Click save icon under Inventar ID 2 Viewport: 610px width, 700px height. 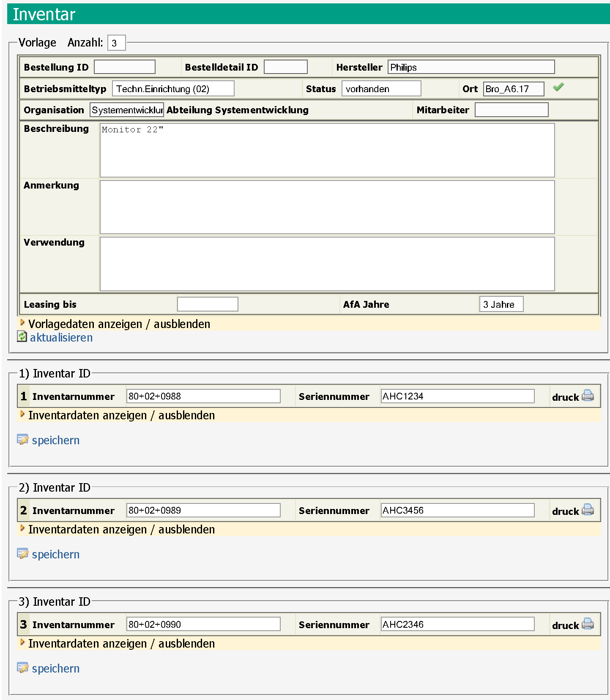(x=22, y=554)
